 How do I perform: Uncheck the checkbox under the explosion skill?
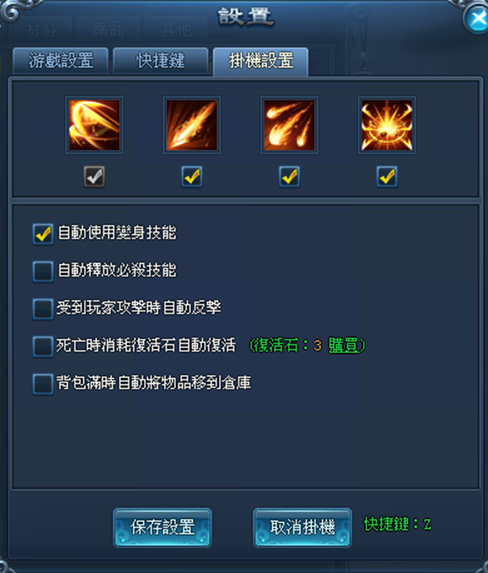tap(387, 177)
